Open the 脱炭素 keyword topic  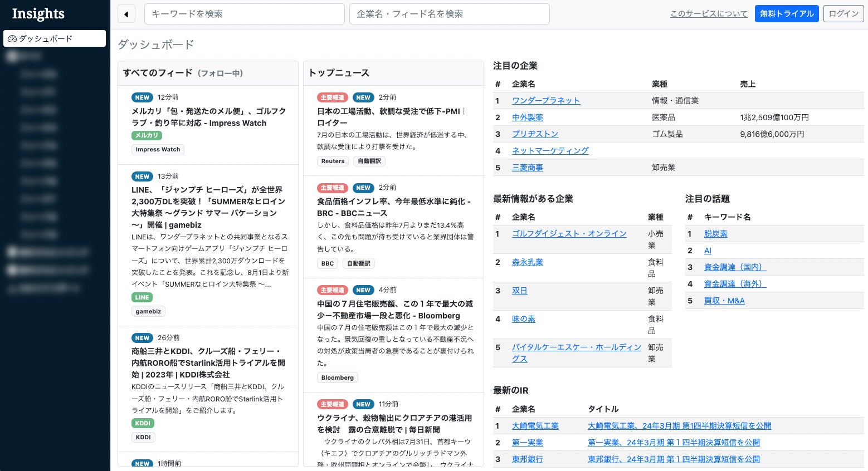(715, 234)
